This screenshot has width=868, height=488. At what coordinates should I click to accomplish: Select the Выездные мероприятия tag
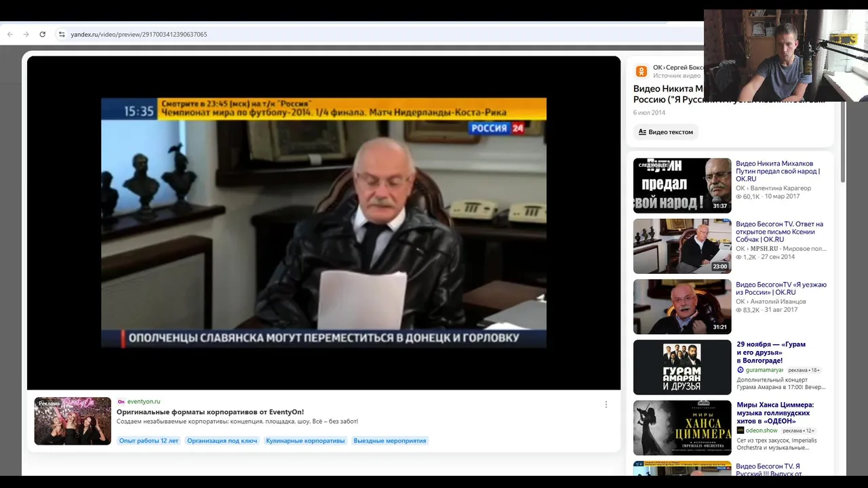(x=390, y=441)
